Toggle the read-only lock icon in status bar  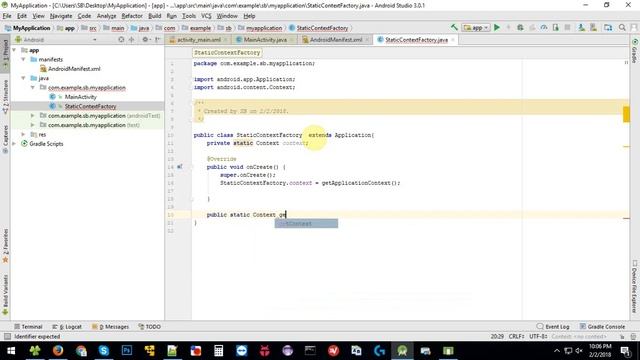[622, 336]
